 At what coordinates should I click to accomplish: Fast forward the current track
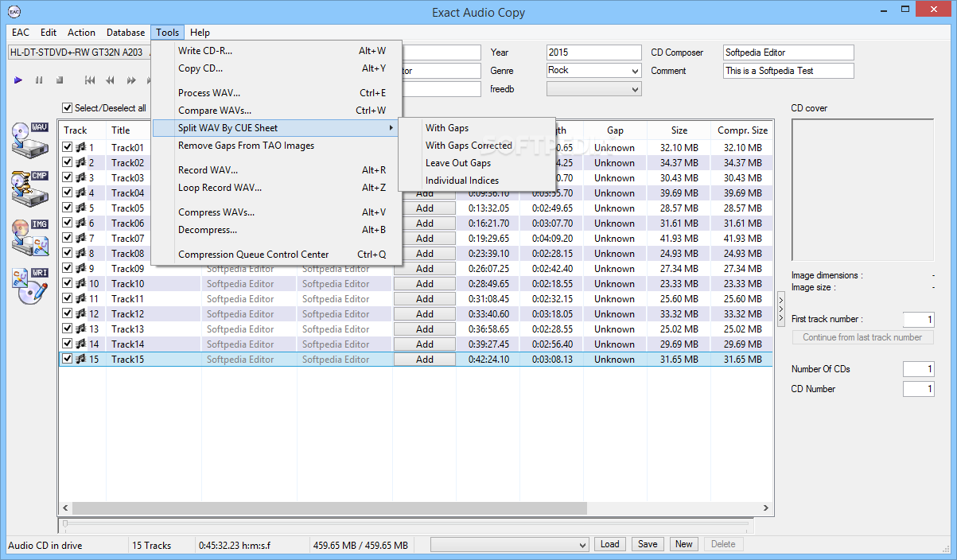point(131,80)
